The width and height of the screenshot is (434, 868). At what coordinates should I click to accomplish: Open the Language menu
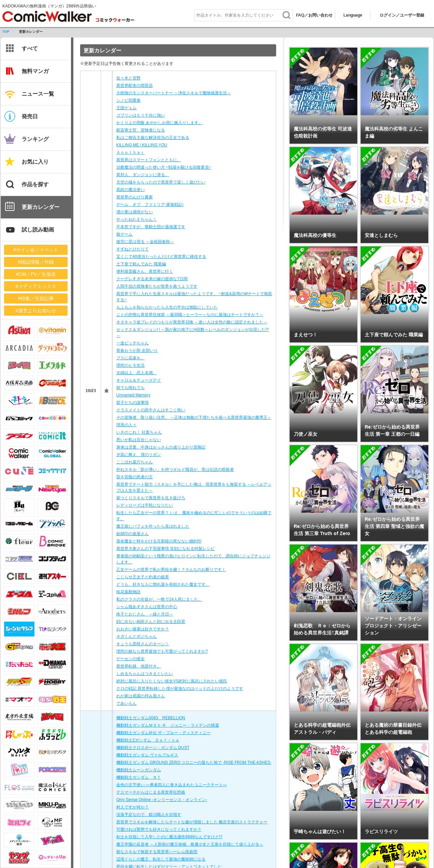click(353, 15)
